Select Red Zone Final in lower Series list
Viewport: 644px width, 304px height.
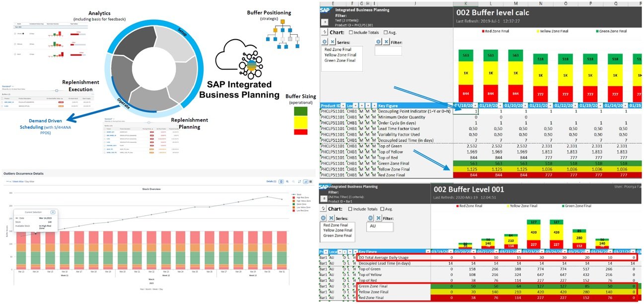pos(336,225)
